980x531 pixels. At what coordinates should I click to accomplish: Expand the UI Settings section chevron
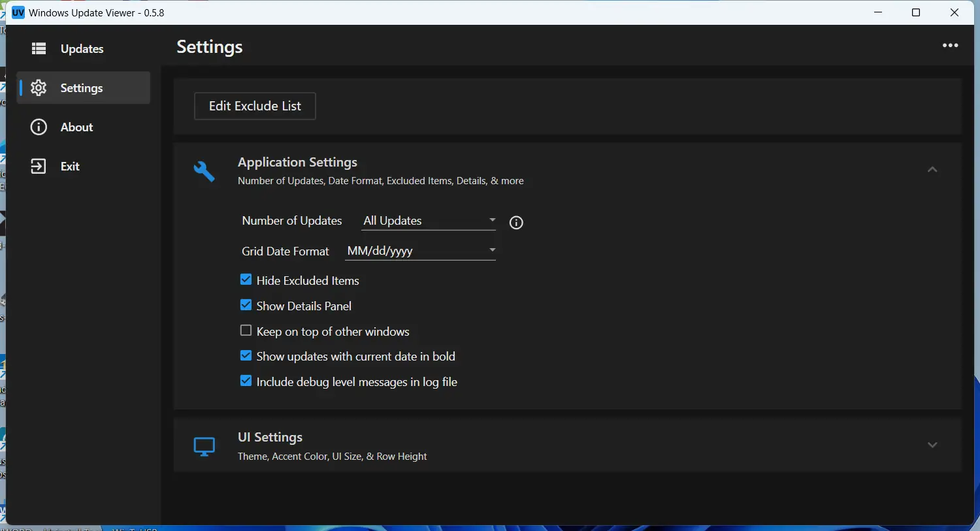(x=932, y=445)
